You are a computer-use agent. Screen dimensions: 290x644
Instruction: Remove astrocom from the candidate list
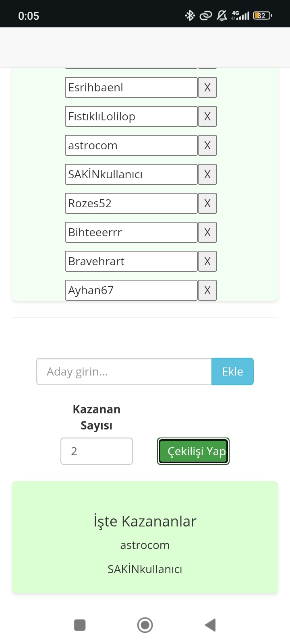click(x=207, y=145)
